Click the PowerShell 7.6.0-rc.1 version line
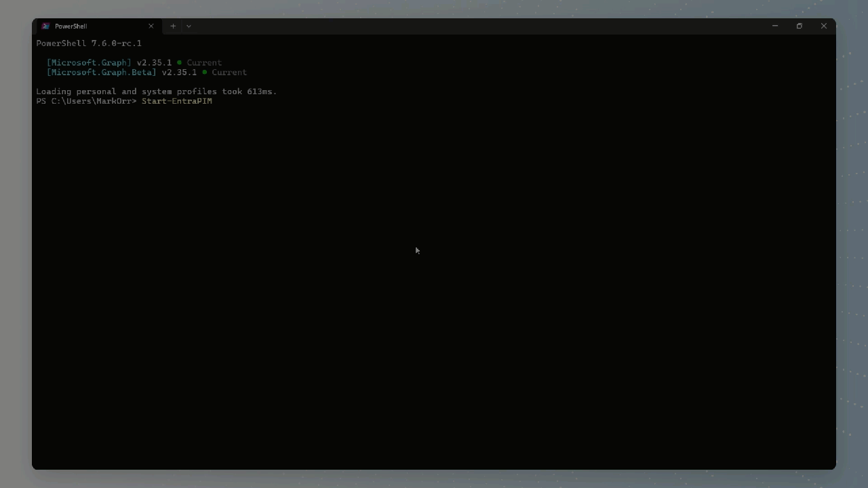868x488 pixels. click(x=89, y=43)
